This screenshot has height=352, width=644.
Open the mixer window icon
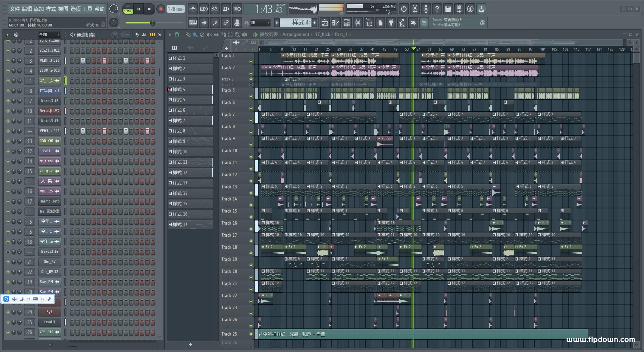358,23
